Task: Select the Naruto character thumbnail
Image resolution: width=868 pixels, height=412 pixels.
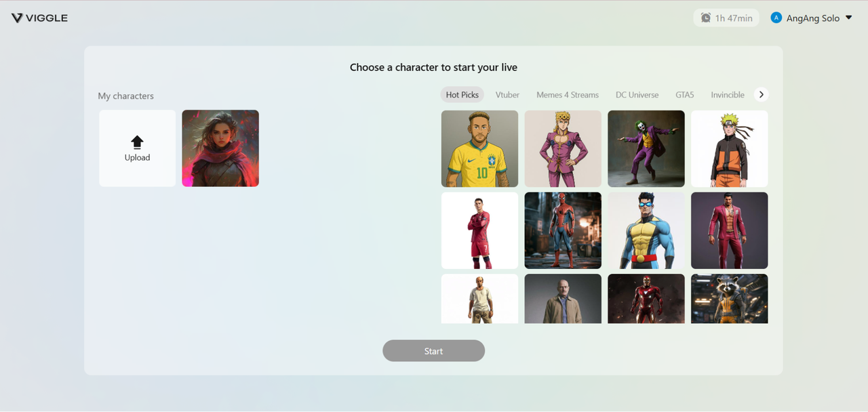Action: click(730, 148)
